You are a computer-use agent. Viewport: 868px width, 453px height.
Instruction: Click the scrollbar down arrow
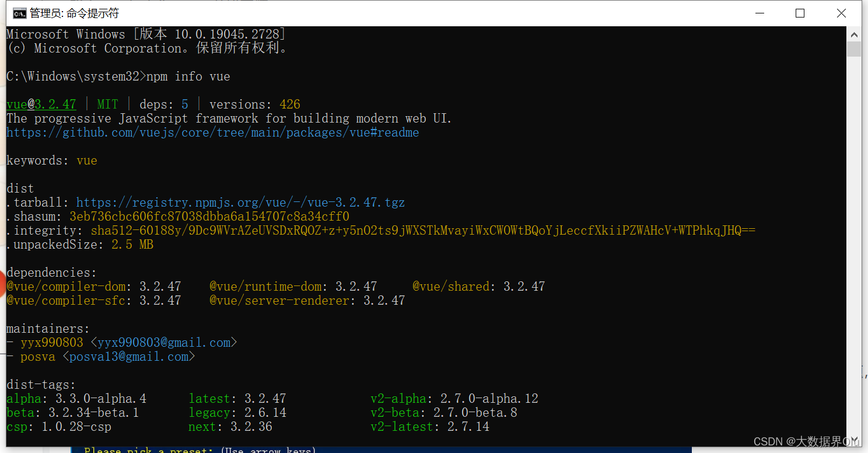tap(854, 439)
